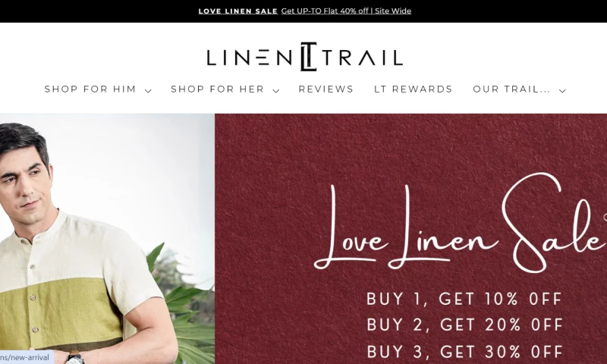607x364 pixels.
Task: Expand the Shop For Him chevron arrow
Action: pos(148,91)
